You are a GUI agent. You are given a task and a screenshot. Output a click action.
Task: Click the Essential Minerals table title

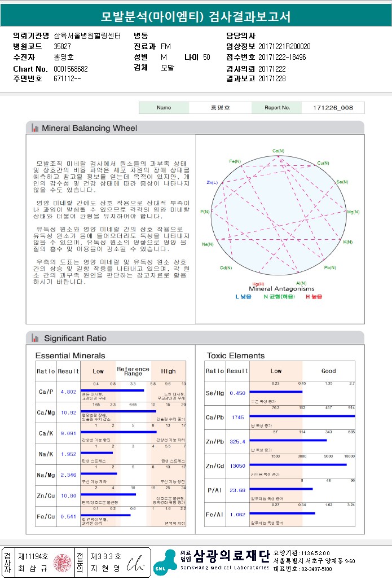(70, 355)
